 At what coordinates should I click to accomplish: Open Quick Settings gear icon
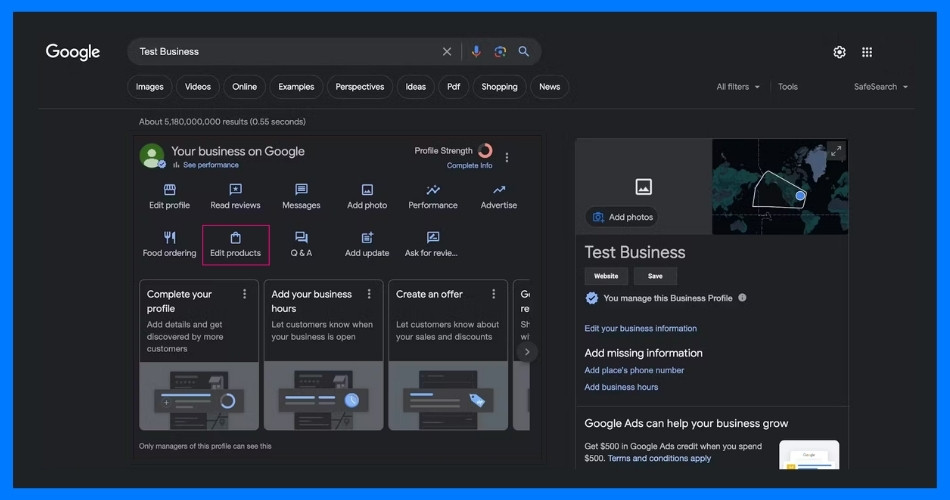[839, 52]
